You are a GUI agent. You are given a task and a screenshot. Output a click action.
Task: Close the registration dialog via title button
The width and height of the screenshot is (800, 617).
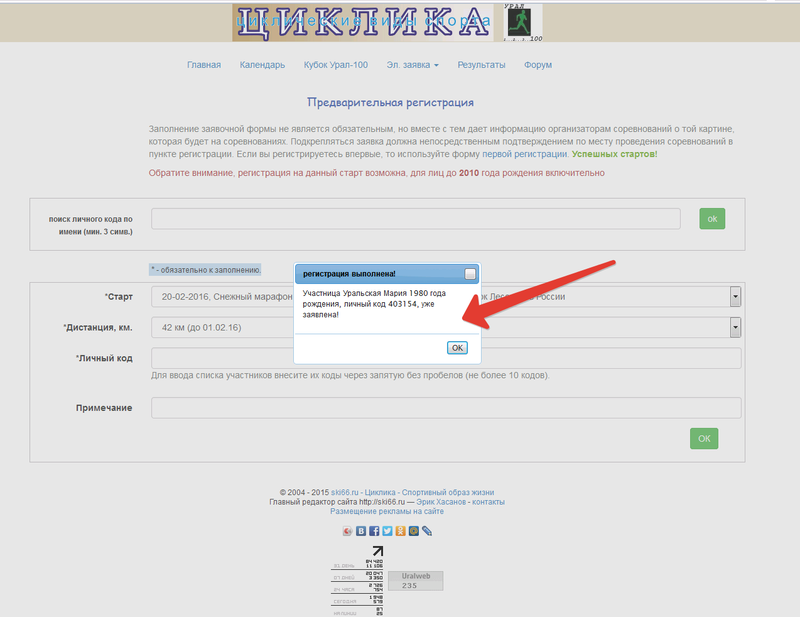point(470,273)
